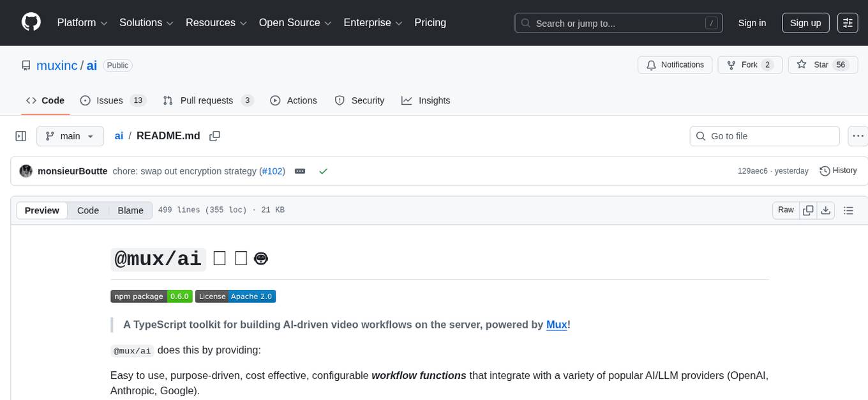
Task: Open monsieurBoutte's avatar
Action: click(26, 171)
